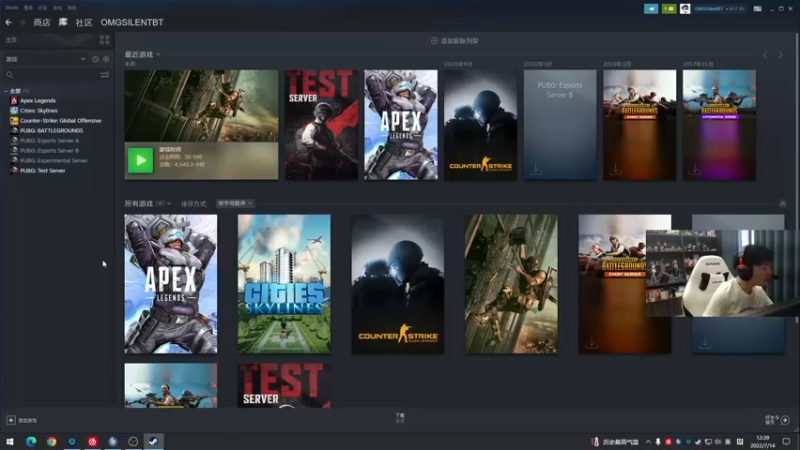Expand the 游戏 filter dropdown
The width and height of the screenshot is (800, 450).
pos(46,59)
